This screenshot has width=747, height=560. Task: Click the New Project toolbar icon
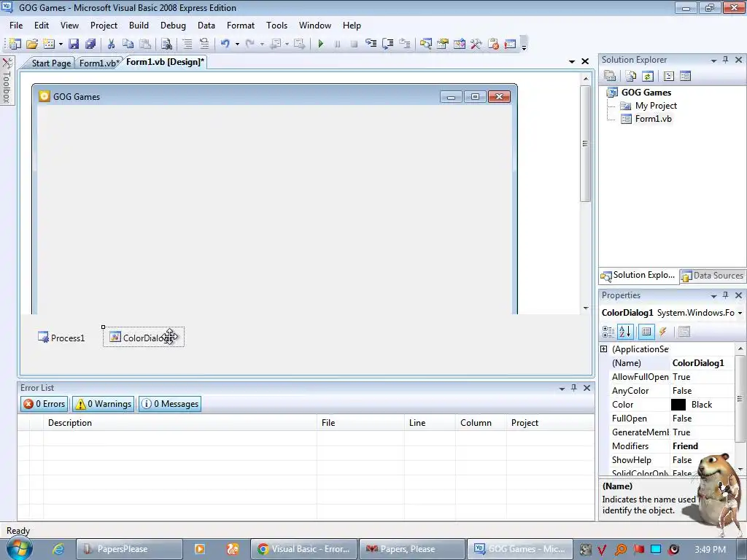(x=15, y=44)
